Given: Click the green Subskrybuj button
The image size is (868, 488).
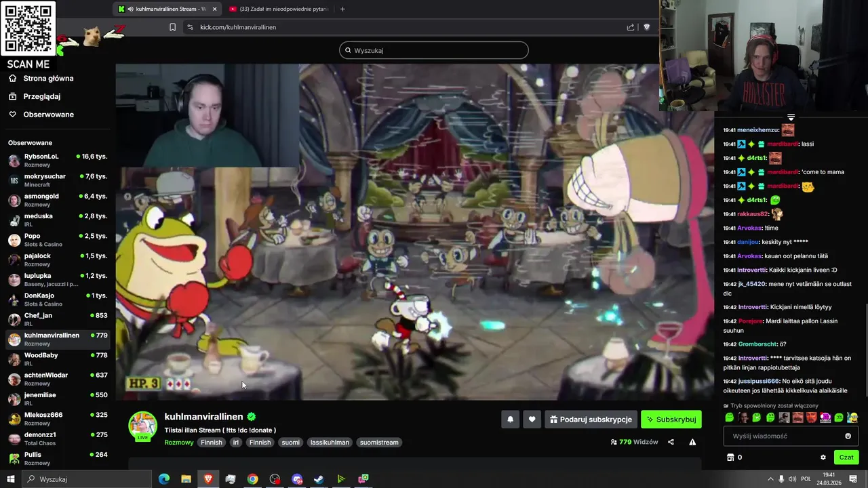Looking at the screenshot, I should [x=671, y=420].
